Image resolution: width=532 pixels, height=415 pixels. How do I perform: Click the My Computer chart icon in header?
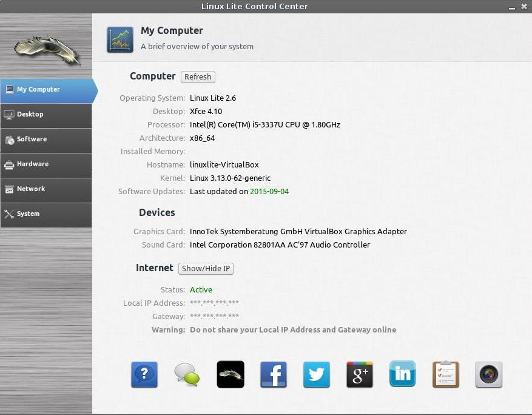click(120, 38)
